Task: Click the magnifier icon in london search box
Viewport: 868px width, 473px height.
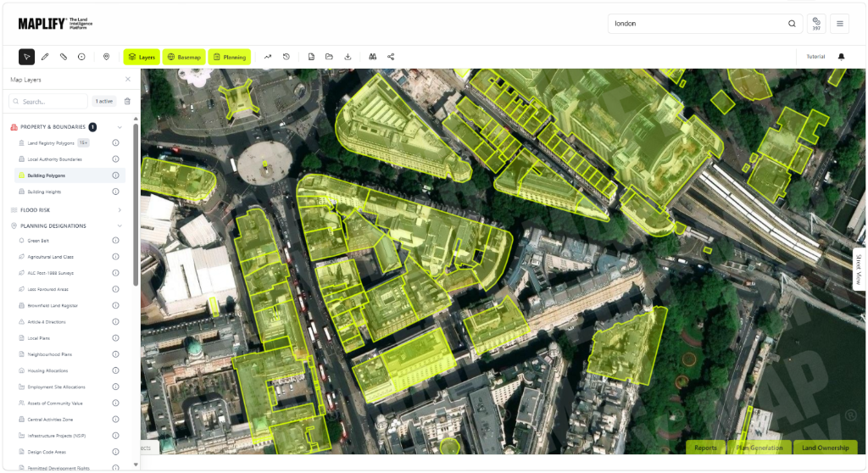Action: pos(793,24)
